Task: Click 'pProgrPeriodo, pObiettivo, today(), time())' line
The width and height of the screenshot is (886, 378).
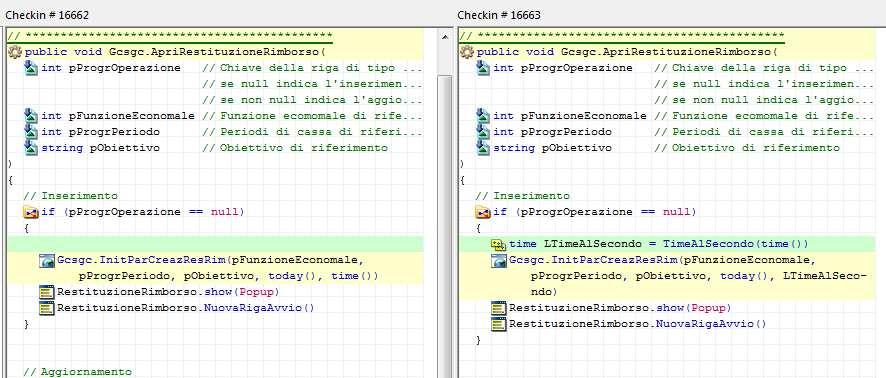Action: point(228,276)
